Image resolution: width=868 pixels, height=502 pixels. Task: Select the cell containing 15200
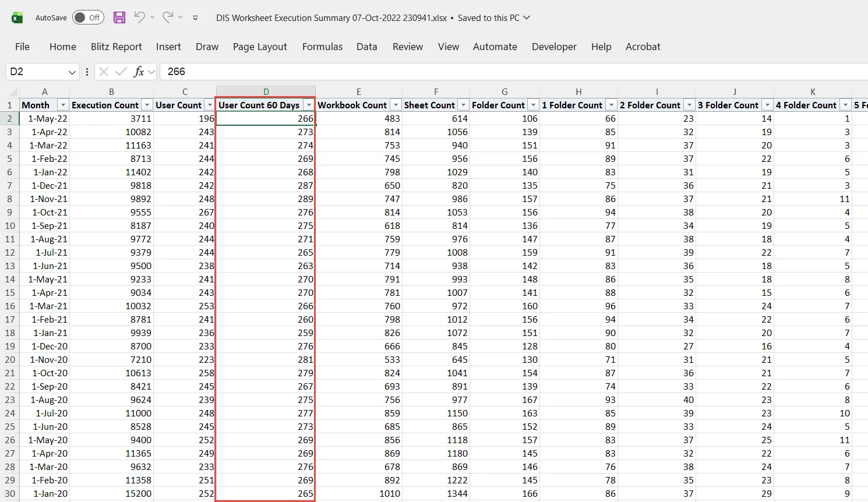(x=111, y=494)
